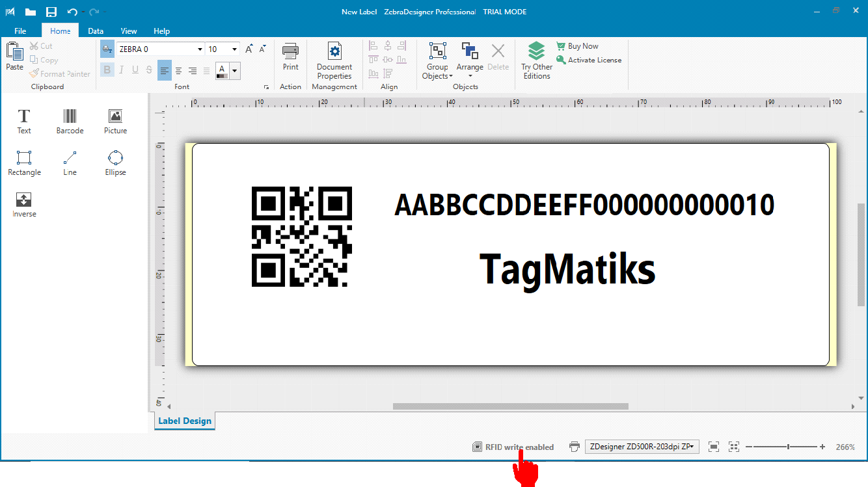Toggle Italic formatting
Image resolution: width=868 pixels, height=487 pixels.
(x=121, y=70)
